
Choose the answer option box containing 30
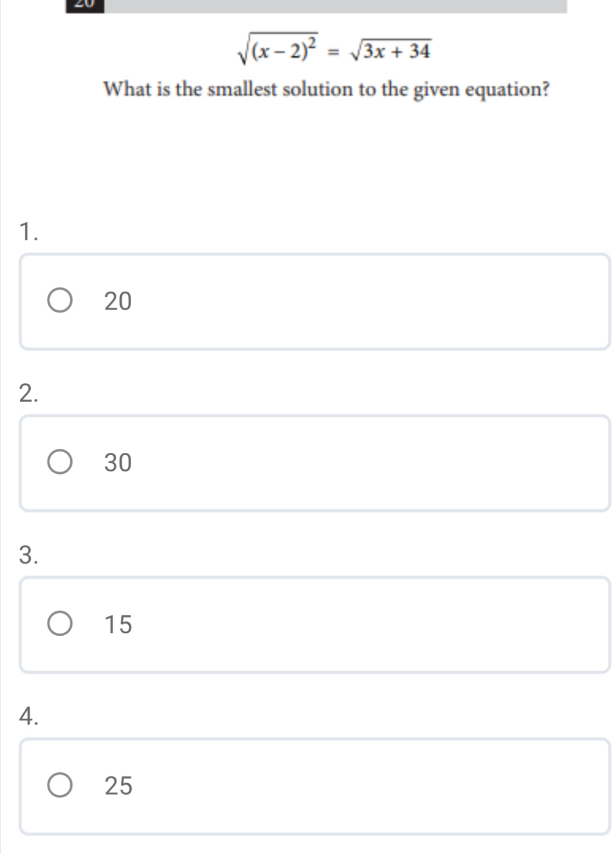coord(315,463)
